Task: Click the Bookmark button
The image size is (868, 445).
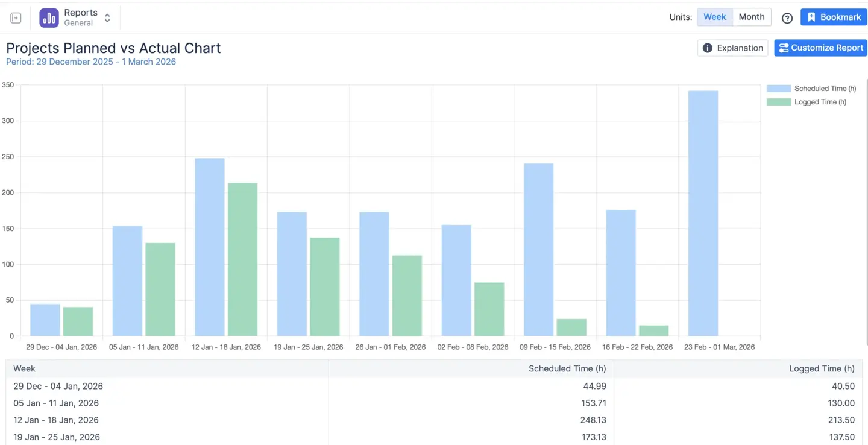Action: pos(834,17)
